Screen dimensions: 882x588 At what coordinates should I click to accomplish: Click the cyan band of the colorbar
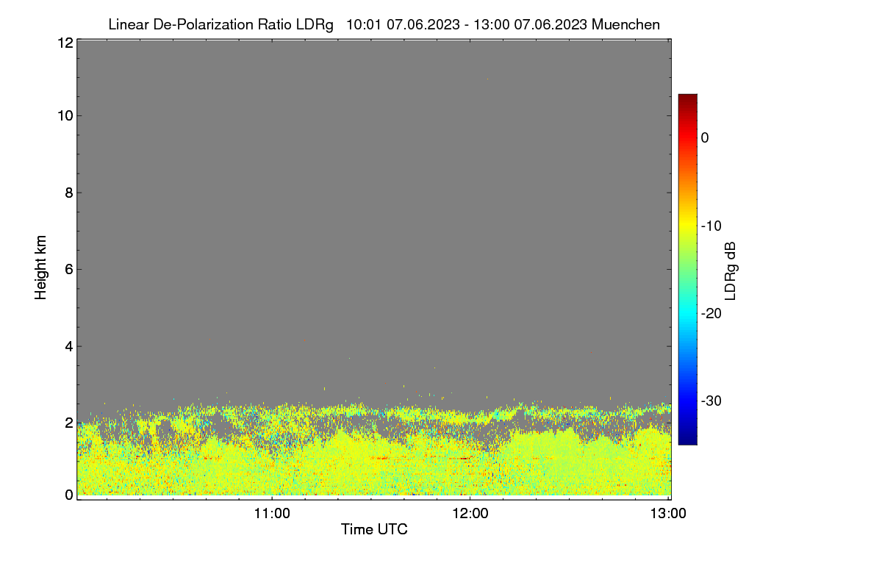[687, 313]
